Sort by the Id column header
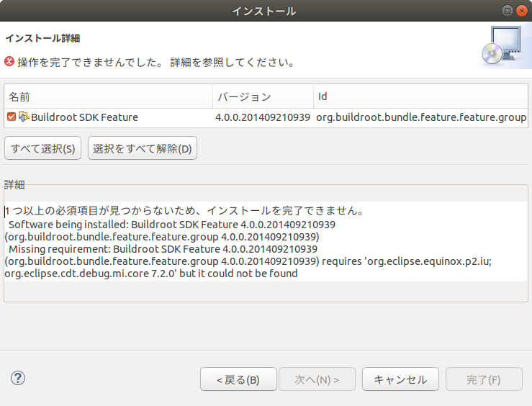The height and width of the screenshot is (406, 532). (420, 96)
